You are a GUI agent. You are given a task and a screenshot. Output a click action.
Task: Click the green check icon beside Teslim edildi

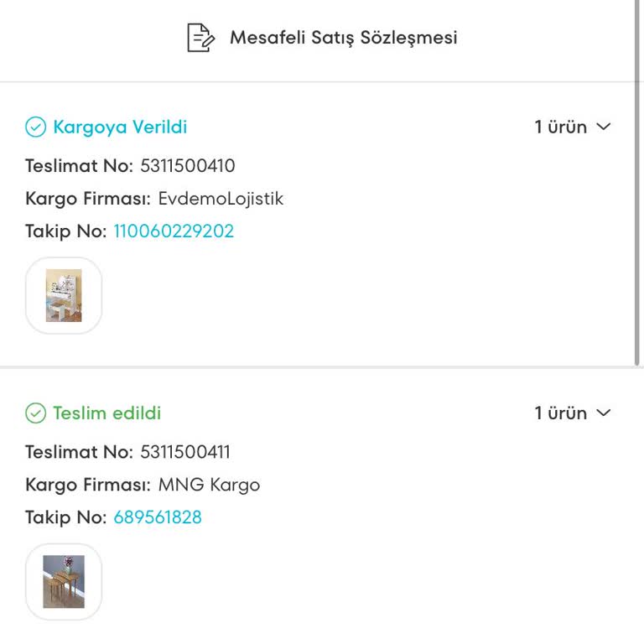[x=35, y=413]
